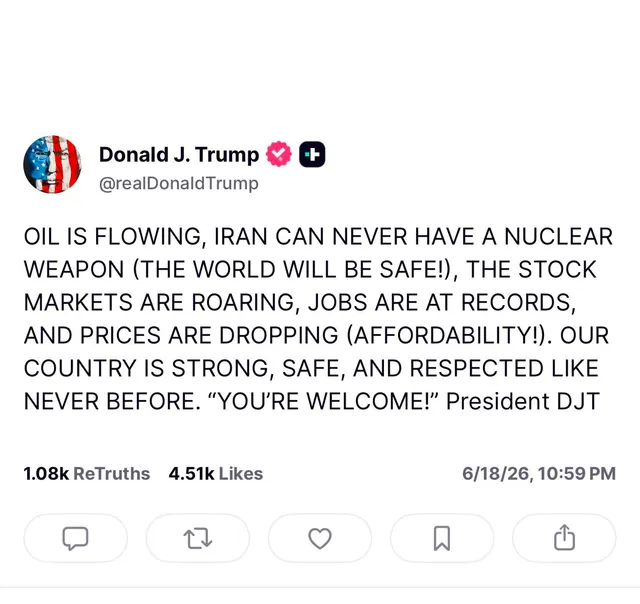The height and width of the screenshot is (604, 640).
Task: Bookmark this post
Action: [442, 538]
